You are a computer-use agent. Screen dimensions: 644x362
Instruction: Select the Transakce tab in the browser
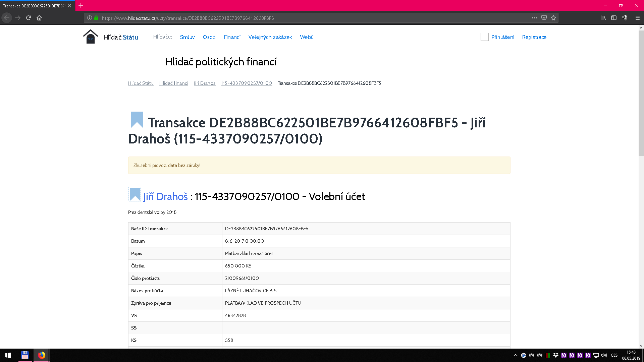(x=37, y=6)
